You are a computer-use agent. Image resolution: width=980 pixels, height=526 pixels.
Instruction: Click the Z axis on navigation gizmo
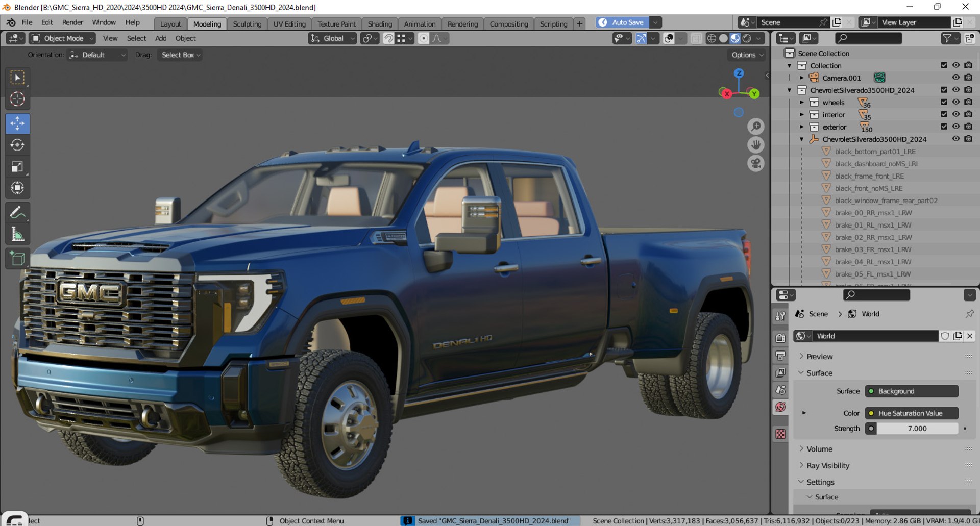point(739,73)
